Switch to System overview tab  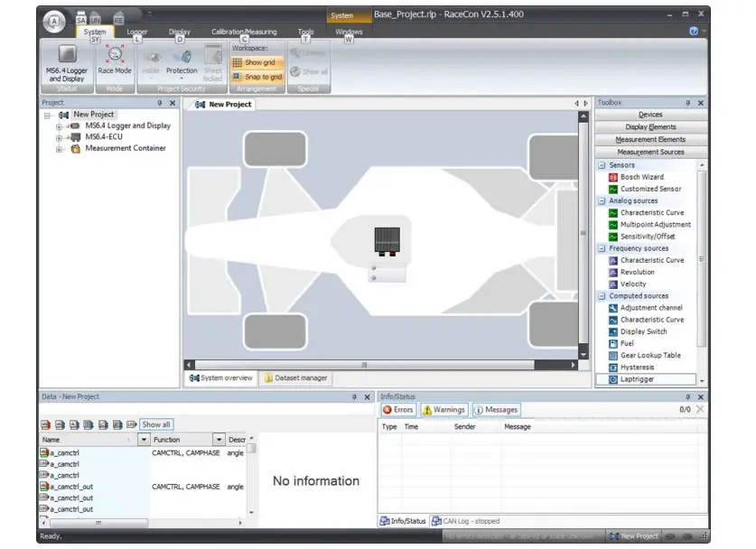coord(220,378)
